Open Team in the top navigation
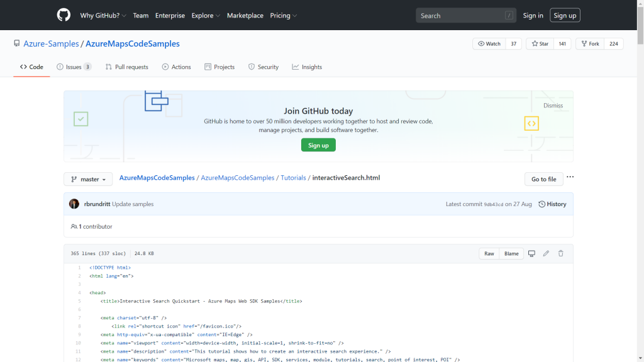This screenshot has width=644, height=362. click(x=140, y=16)
